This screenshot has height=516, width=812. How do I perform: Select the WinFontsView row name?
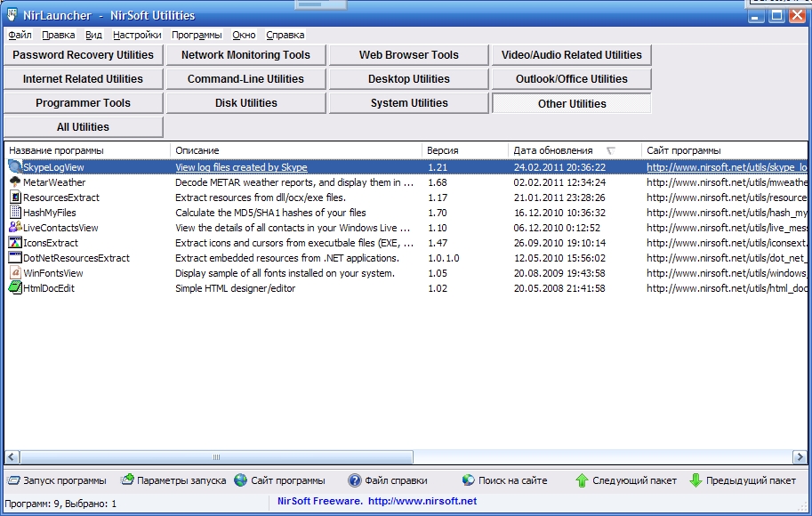pos(52,273)
